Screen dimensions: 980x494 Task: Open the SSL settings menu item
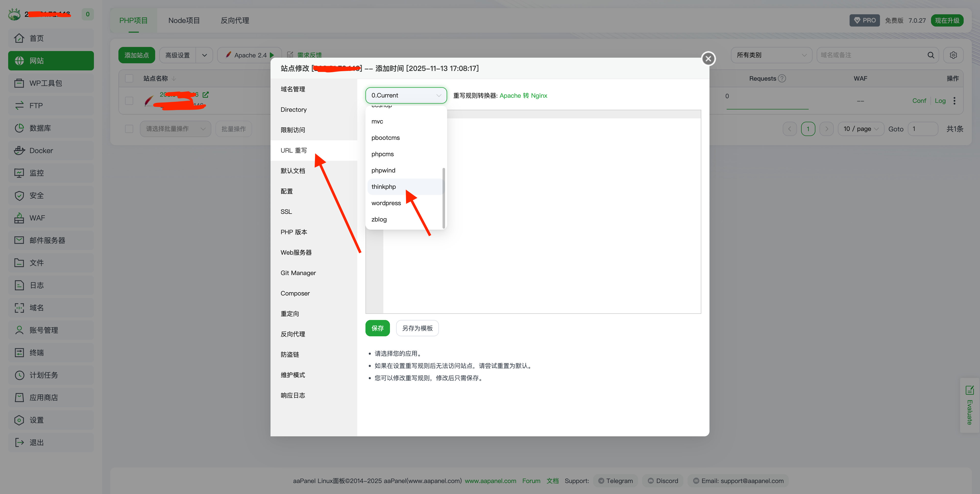[286, 212]
